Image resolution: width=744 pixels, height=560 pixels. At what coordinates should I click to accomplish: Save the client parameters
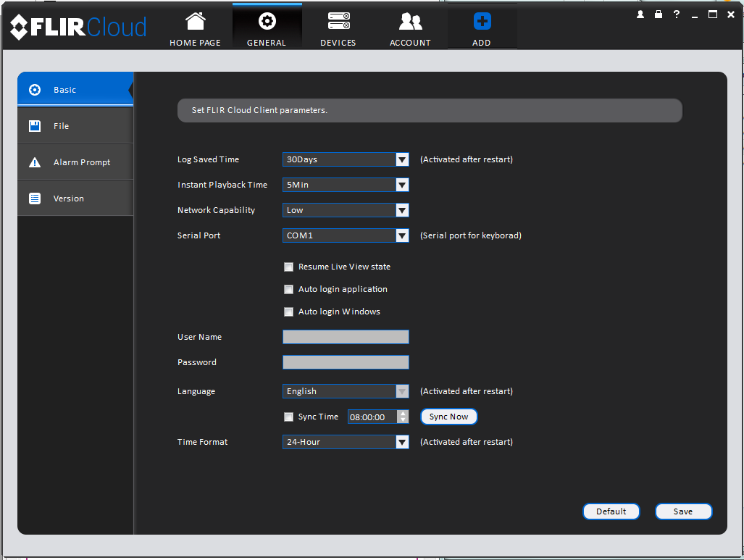pos(683,511)
